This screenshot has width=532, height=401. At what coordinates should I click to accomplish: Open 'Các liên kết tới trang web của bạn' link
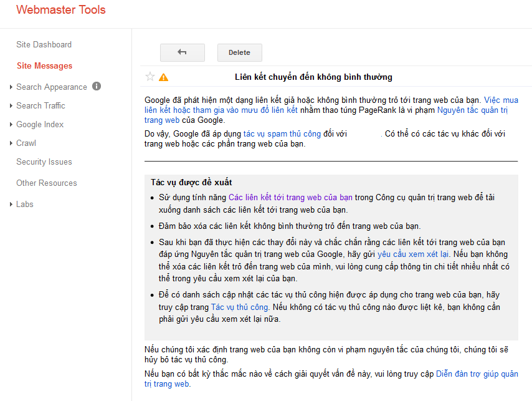click(290, 197)
